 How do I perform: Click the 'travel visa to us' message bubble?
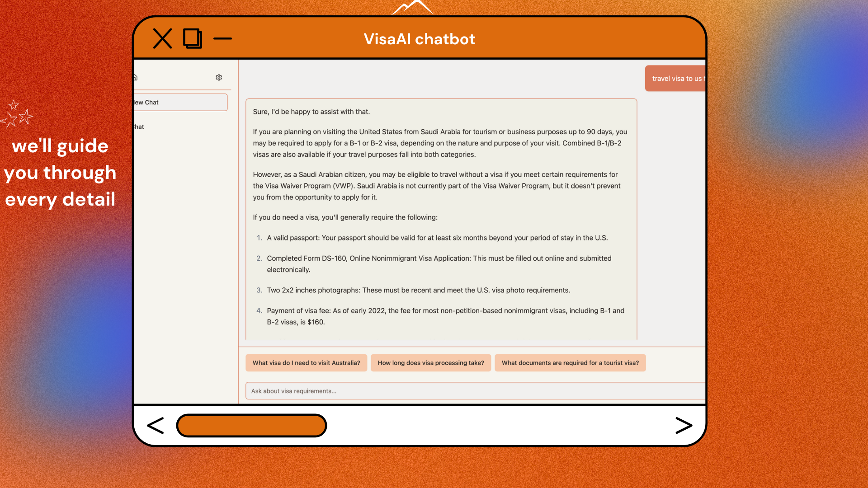click(675, 79)
